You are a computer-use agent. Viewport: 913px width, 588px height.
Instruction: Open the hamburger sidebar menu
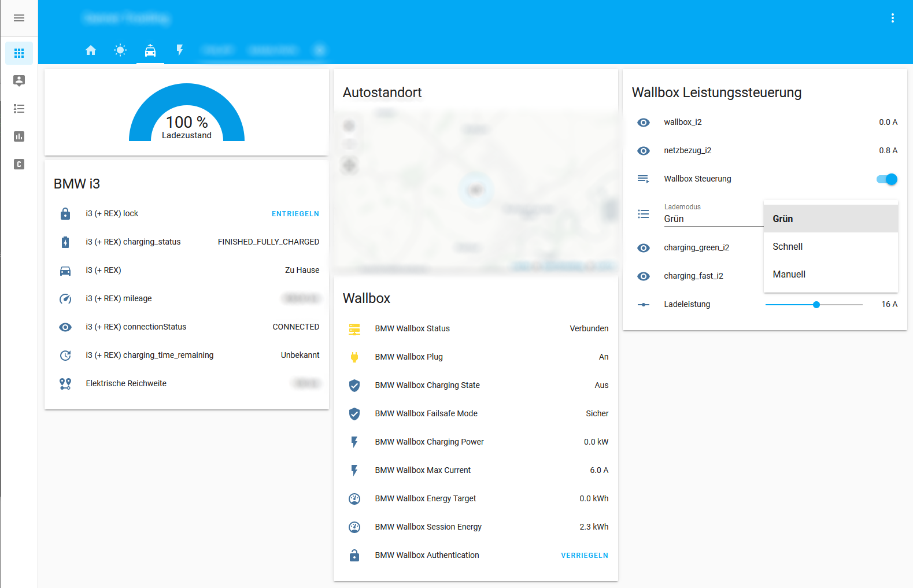pyautogui.click(x=19, y=18)
